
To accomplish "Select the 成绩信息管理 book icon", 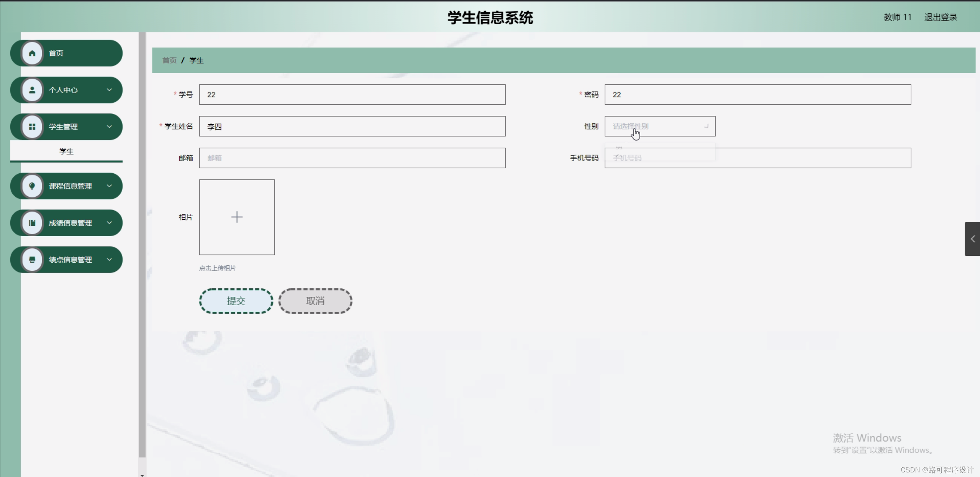I will click(x=32, y=222).
